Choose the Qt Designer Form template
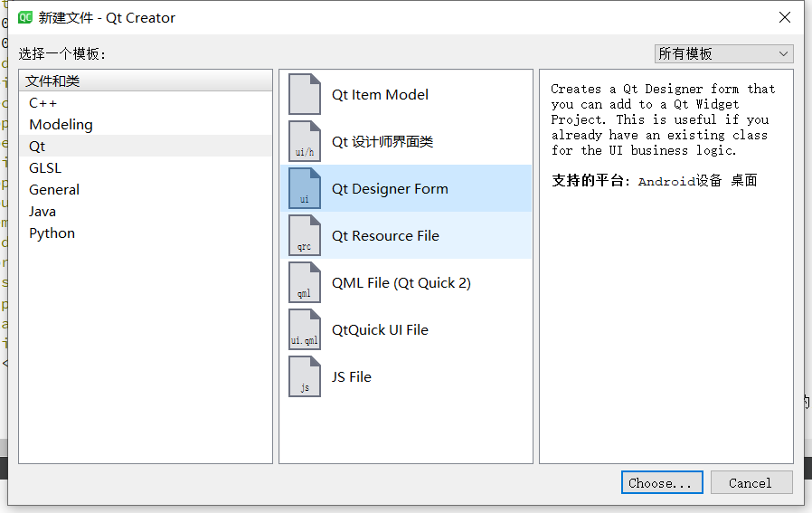The image size is (812, 513). (x=406, y=188)
